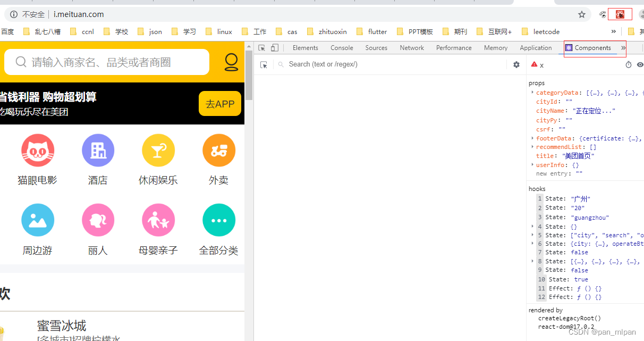
Task: Click the browser address bar URL
Action: [79, 14]
